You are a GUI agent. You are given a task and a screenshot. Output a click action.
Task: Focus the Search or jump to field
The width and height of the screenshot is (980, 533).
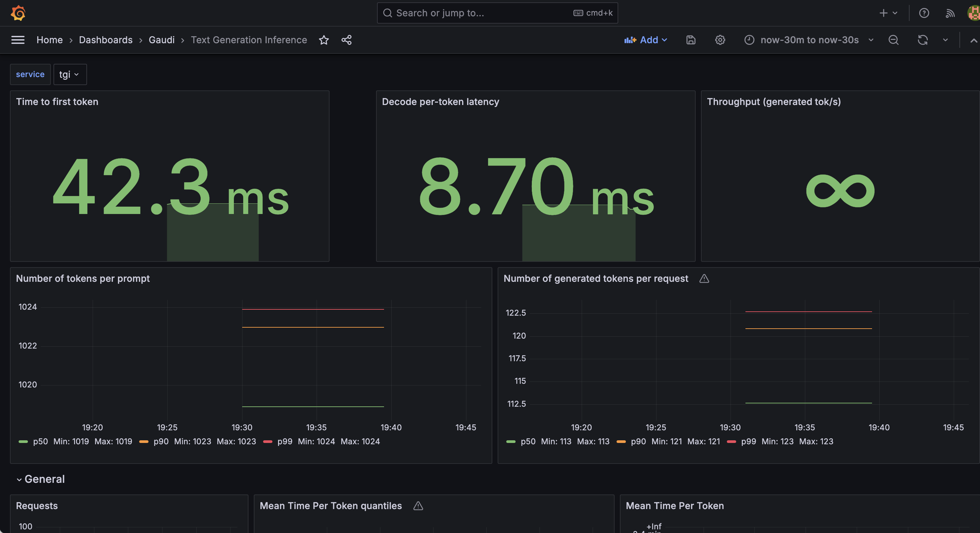pyautogui.click(x=497, y=13)
